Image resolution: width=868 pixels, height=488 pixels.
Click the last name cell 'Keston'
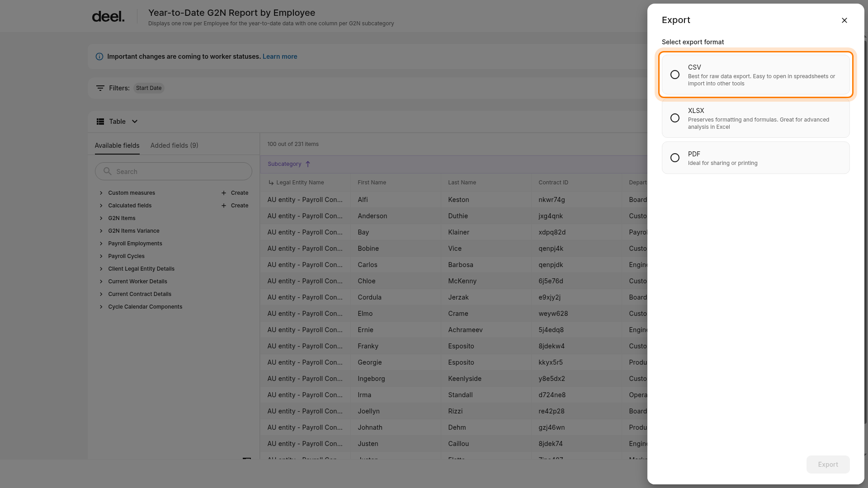click(x=458, y=200)
